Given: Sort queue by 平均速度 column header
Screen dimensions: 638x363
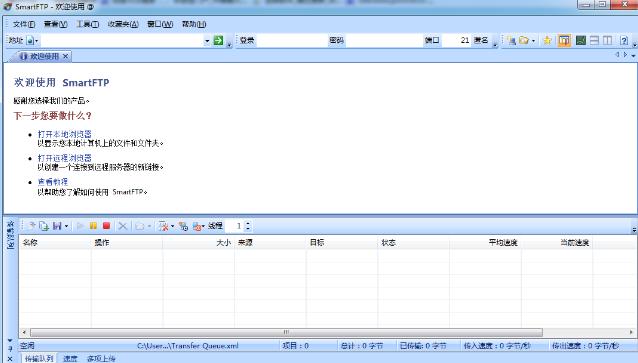Looking at the screenshot, I should tap(485, 243).
